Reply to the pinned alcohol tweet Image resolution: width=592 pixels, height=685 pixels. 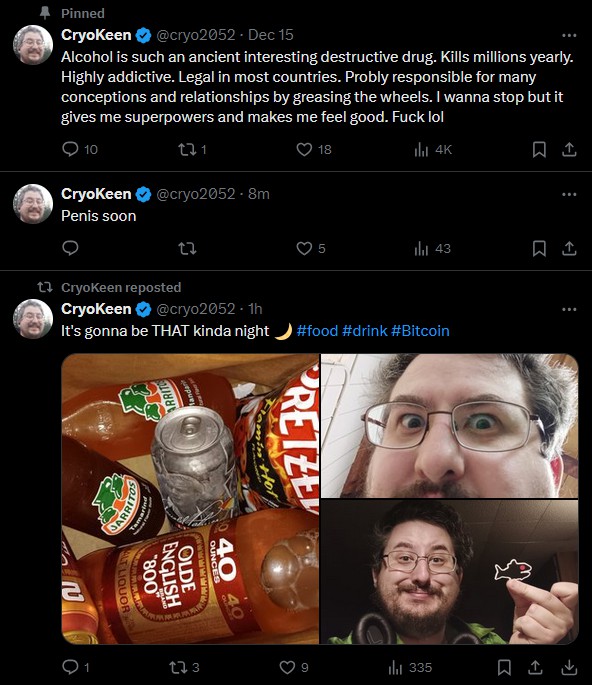70,149
